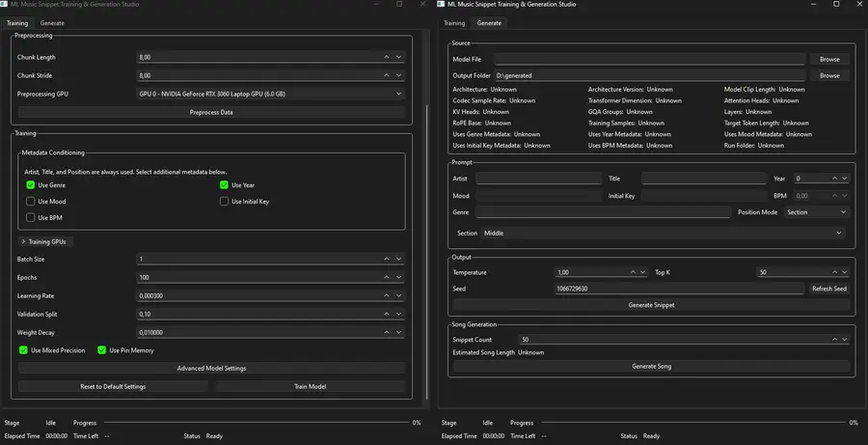Maximize the right Studio window
Screen dimensions: 868x445
click(x=836, y=5)
